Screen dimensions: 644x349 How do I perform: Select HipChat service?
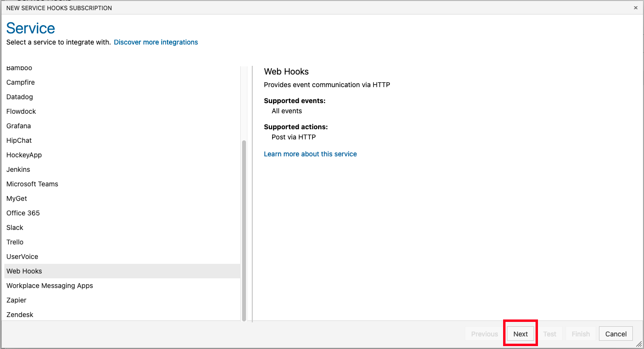click(x=123, y=140)
